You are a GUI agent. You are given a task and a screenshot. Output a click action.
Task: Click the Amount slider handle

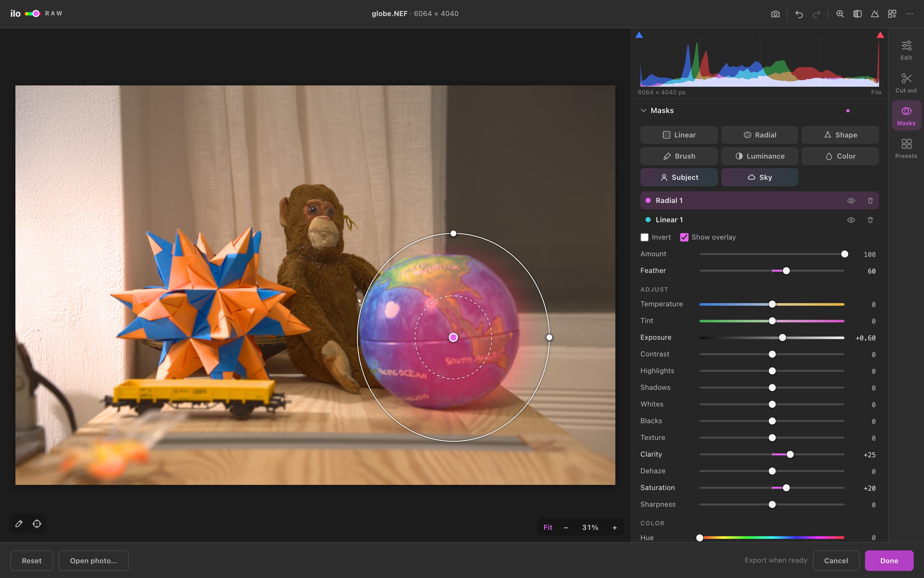click(844, 254)
